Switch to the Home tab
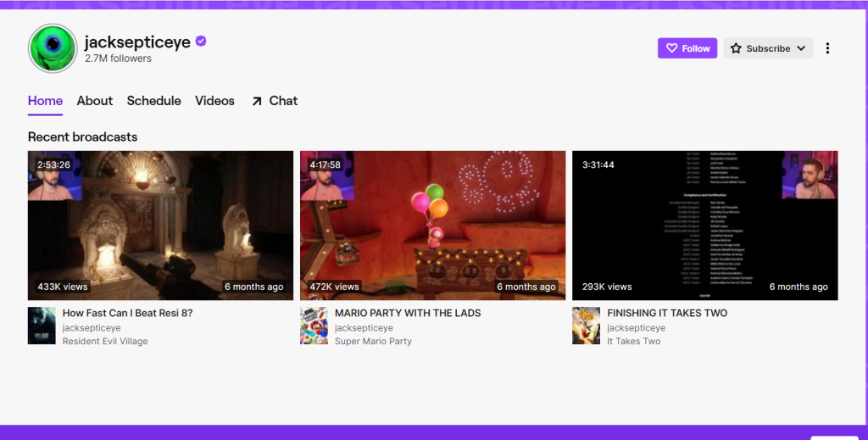 tap(46, 101)
